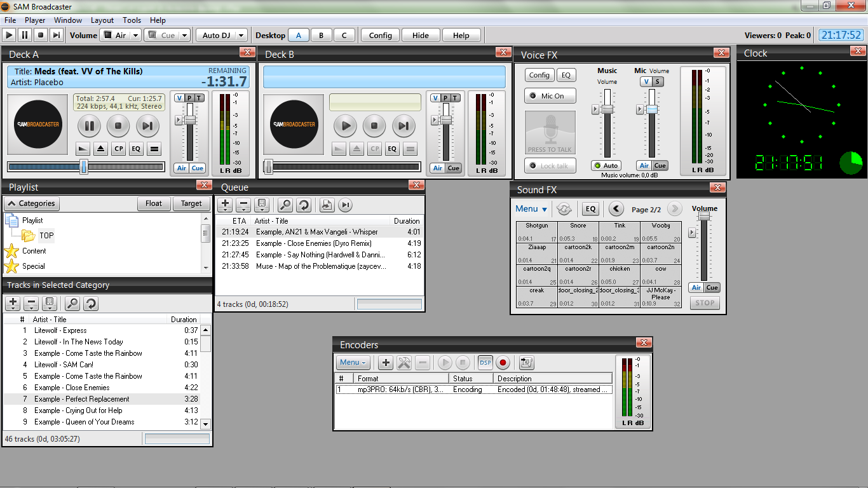
Task: Open the Player menu
Action: click(x=36, y=20)
